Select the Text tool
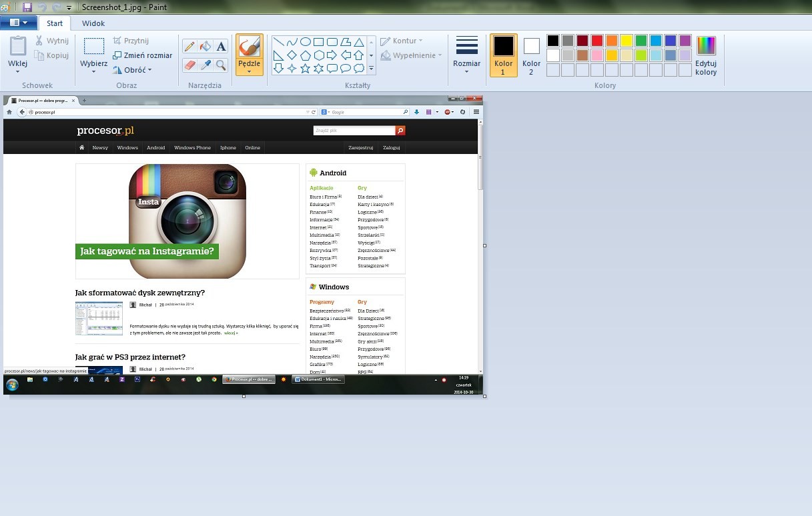 click(x=221, y=46)
